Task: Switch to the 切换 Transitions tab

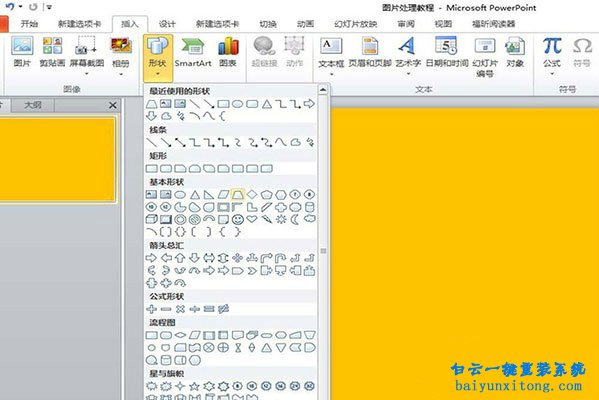Action: [268, 24]
